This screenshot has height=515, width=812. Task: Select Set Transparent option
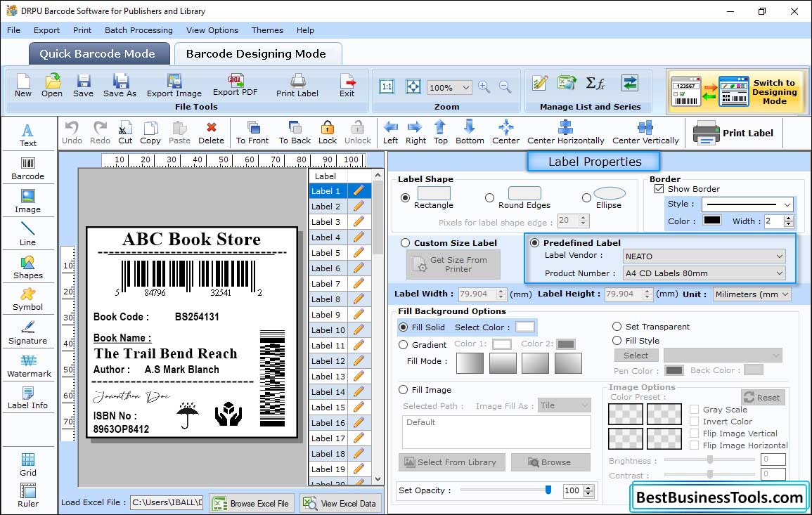617,327
